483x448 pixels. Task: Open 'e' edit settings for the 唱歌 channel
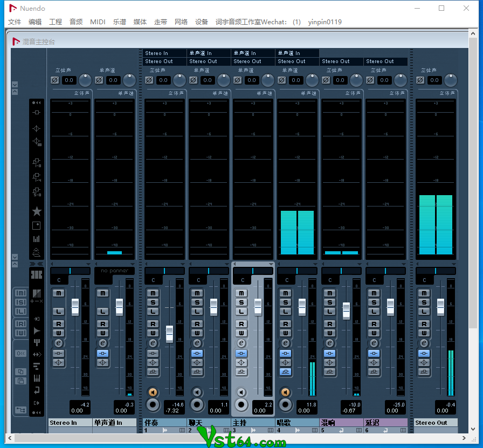286,343
